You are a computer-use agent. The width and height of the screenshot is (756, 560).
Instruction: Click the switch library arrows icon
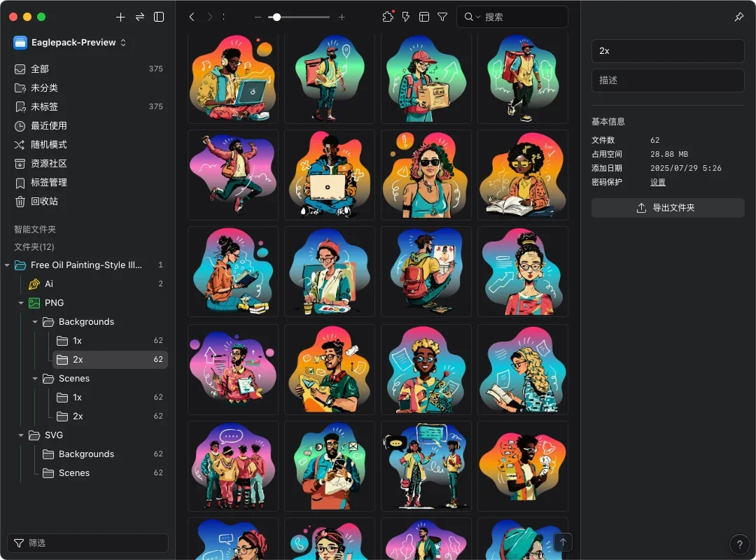pos(140,17)
